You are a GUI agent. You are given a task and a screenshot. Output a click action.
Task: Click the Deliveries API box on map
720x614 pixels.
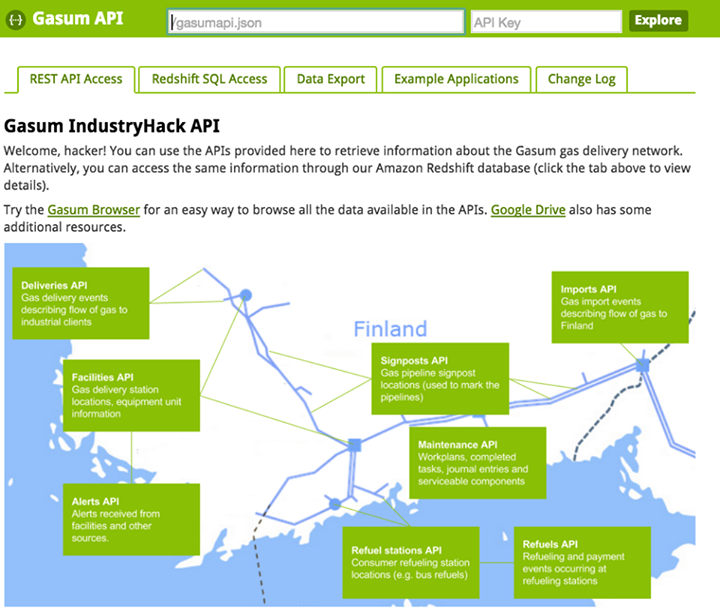pos(81,303)
